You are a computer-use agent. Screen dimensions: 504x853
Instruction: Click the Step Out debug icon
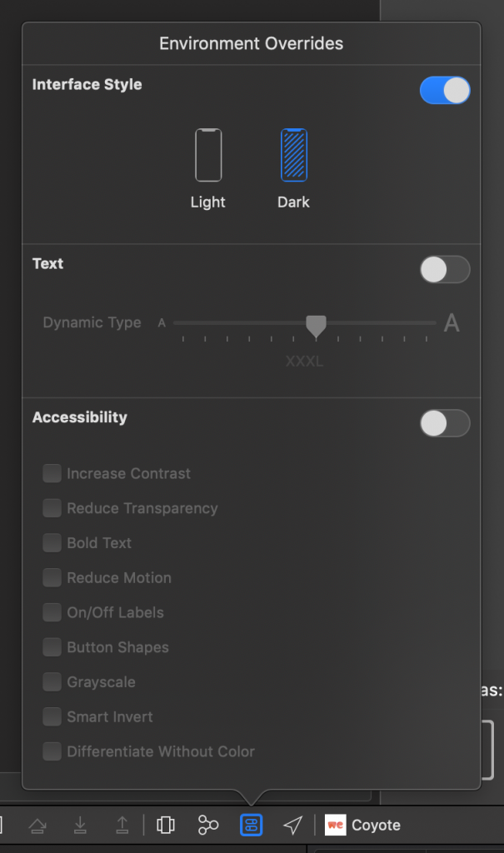coord(122,826)
